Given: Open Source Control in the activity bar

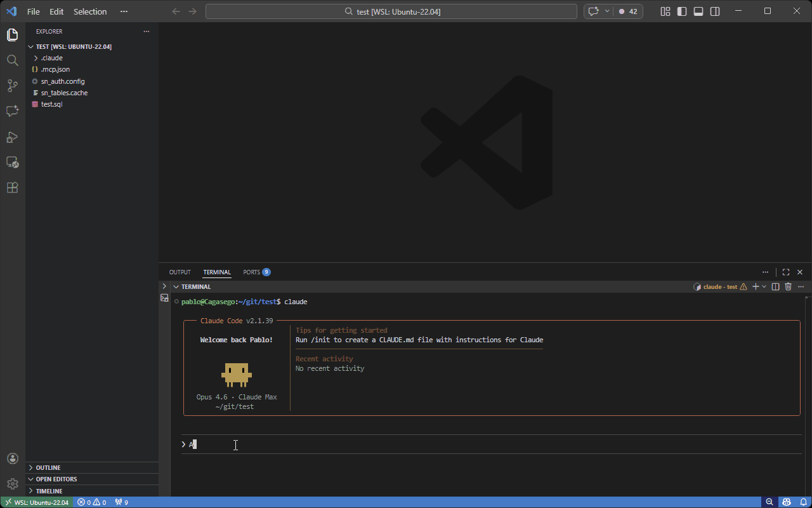Looking at the screenshot, I should click(x=12, y=86).
